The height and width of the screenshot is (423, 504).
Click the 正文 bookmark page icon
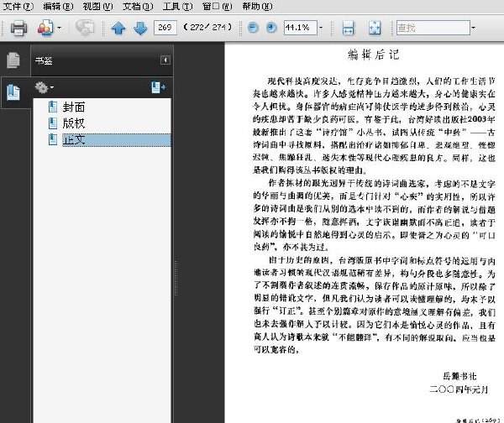[x=53, y=139]
